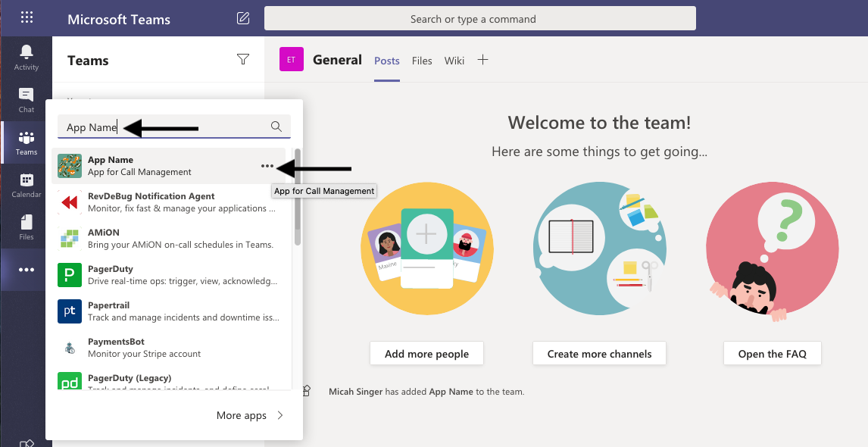Click the Teams filter funnel icon

point(243,59)
